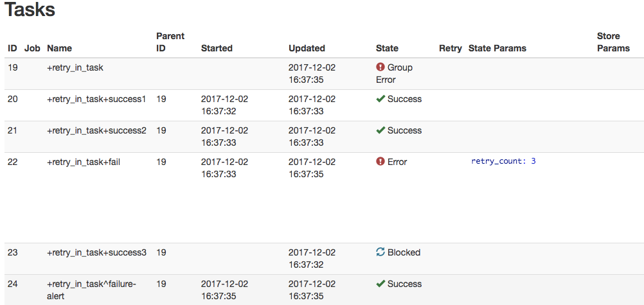
Task: Click the Success checkmark icon for task 21
Action: [380, 130]
